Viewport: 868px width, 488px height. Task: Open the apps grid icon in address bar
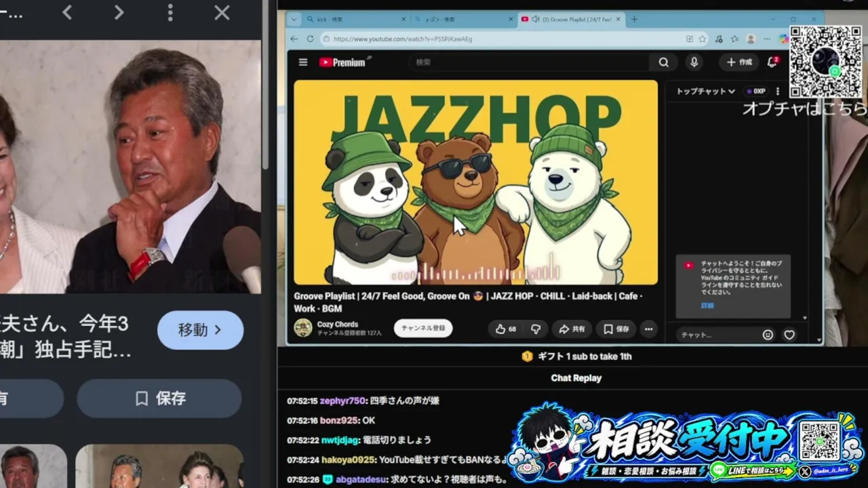tap(690, 39)
